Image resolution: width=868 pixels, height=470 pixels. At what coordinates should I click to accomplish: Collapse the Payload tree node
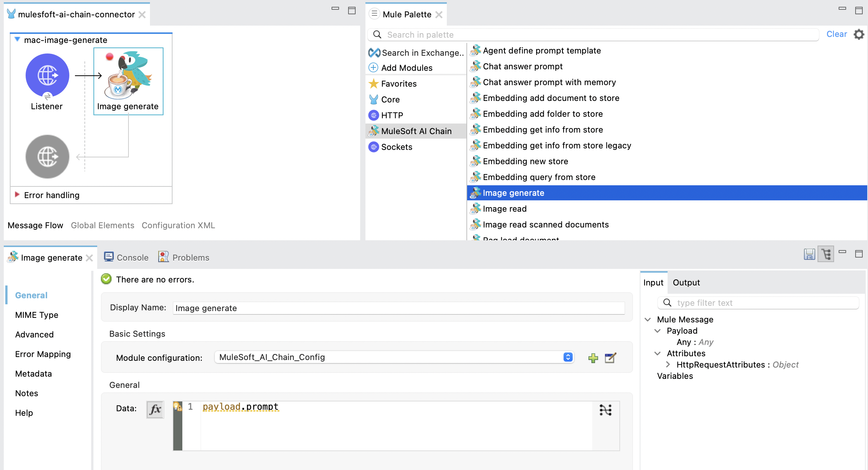click(x=657, y=331)
